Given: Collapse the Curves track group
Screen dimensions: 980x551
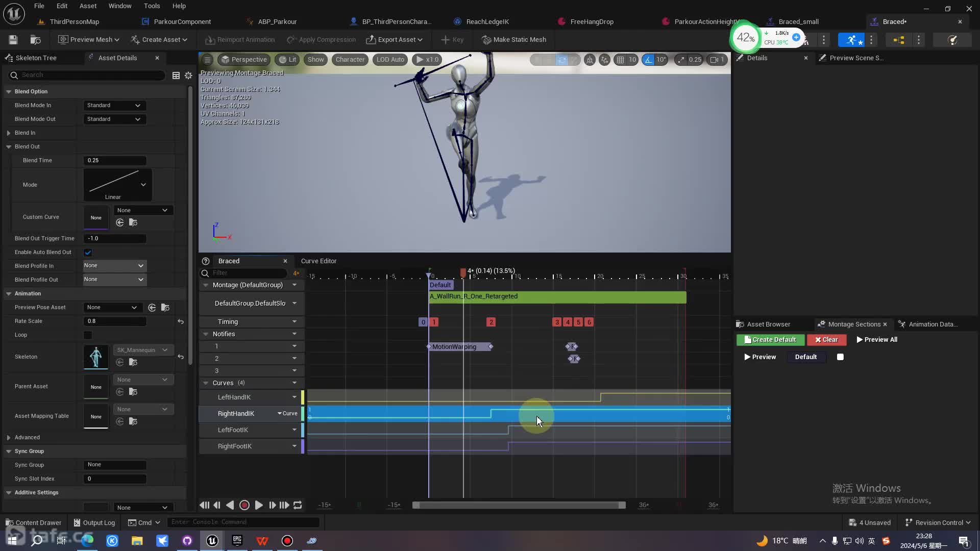Looking at the screenshot, I should point(206,383).
